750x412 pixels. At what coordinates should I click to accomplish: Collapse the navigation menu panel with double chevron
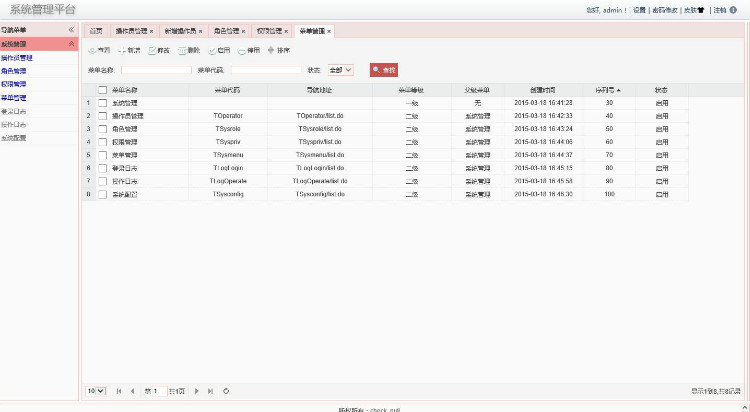(71, 30)
